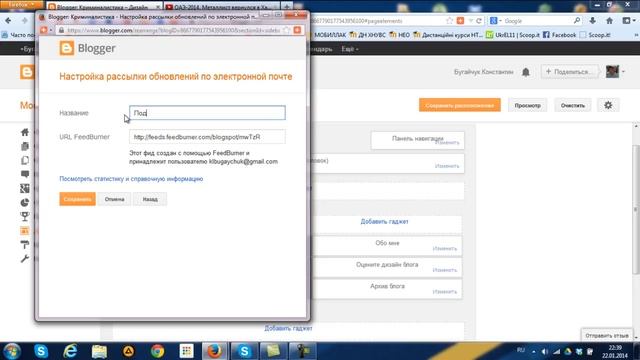The width and height of the screenshot is (640, 360).
Task: Open the Google+ icon in Blogger sidebar
Action: [25, 188]
